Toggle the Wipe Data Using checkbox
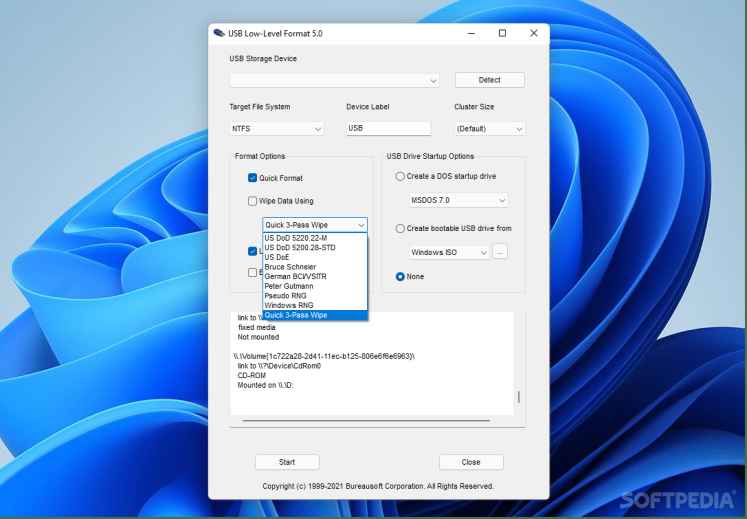 click(x=253, y=201)
